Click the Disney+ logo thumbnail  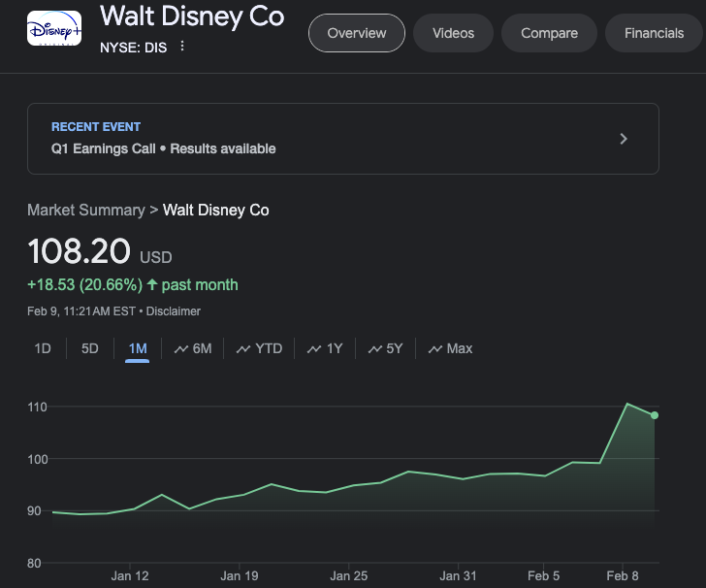(54, 30)
